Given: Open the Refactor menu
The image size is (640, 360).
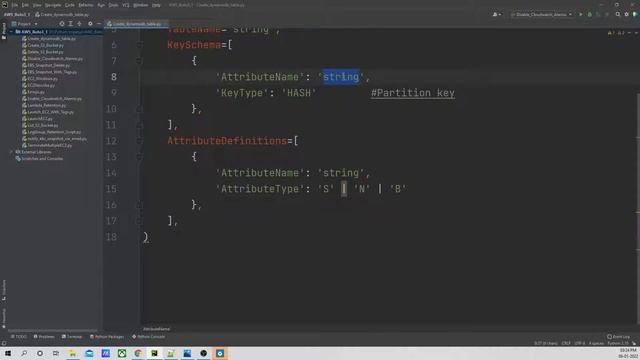Looking at the screenshot, I should [86, 5].
